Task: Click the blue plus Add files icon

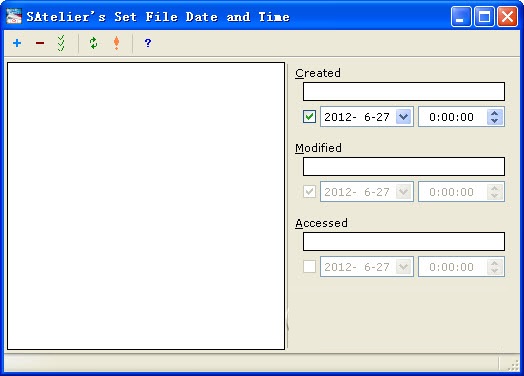Action: pos(17,43)
